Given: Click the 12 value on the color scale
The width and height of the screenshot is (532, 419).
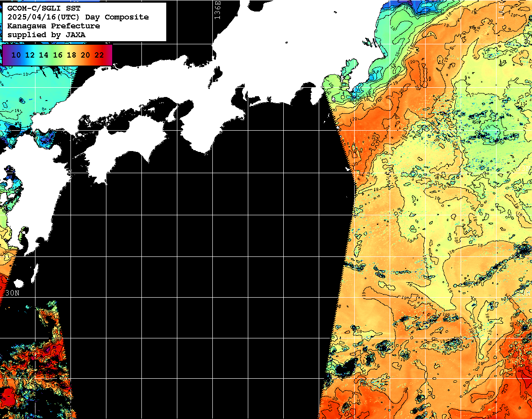Looking at the screenshot, I should coord(30,55).
